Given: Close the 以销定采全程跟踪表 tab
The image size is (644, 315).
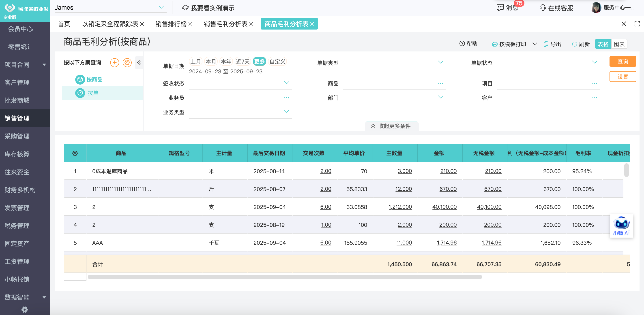Looking at the screenshot, I should coord(142,24).
